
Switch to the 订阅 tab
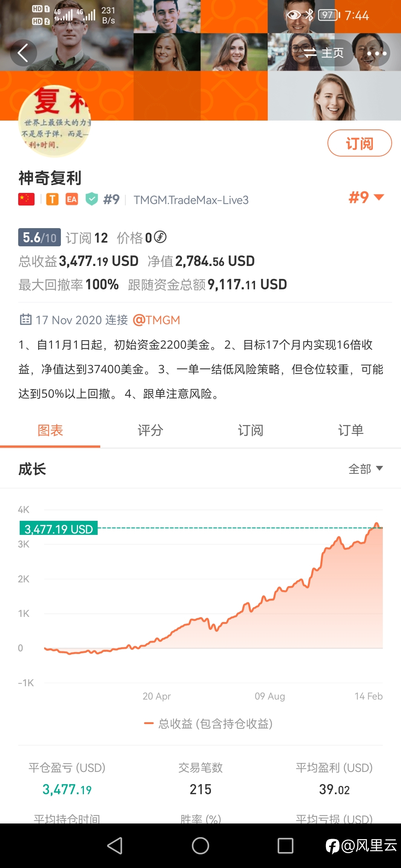point(251,431)
